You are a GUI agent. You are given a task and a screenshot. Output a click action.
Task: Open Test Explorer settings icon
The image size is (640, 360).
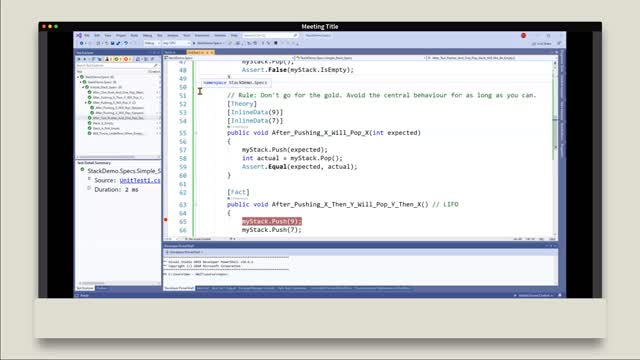[152, 59]
